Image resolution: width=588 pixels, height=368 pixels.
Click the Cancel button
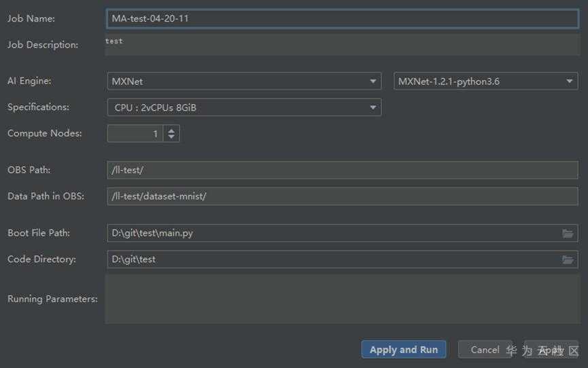click(x=485, y=350)
